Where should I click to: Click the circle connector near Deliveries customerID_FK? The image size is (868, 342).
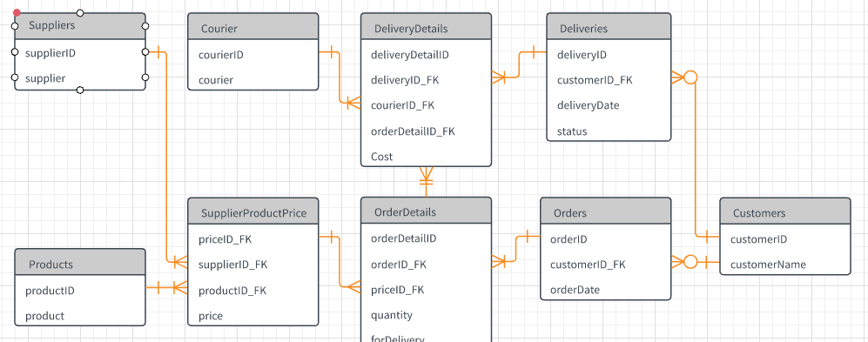click(x=690, y=78)
